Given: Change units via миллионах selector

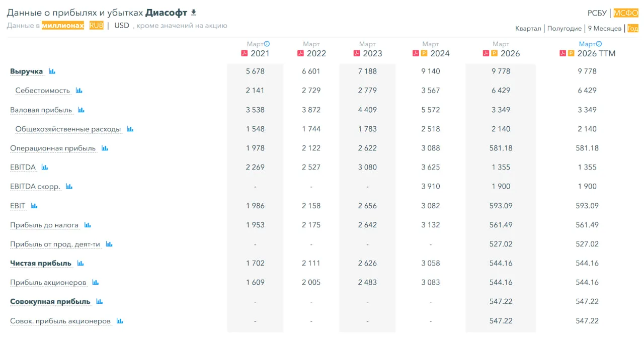Looking at the screenshot, I should (63, 25).
